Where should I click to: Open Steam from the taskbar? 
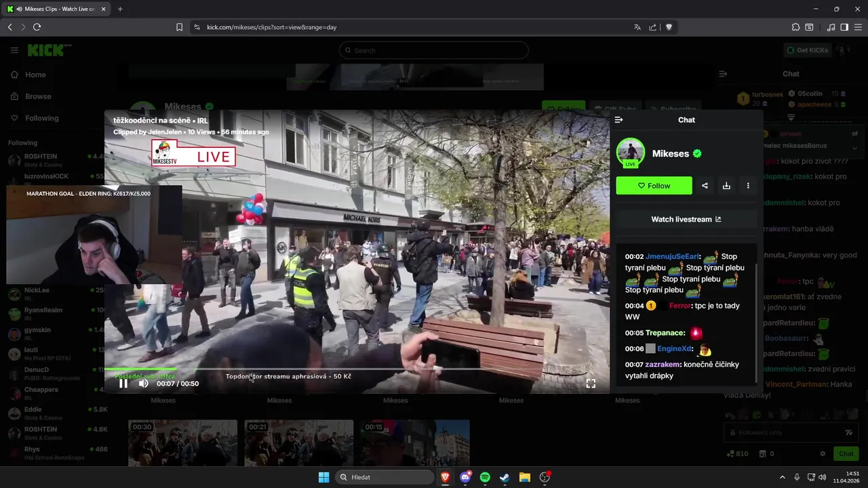pos(505,477)
